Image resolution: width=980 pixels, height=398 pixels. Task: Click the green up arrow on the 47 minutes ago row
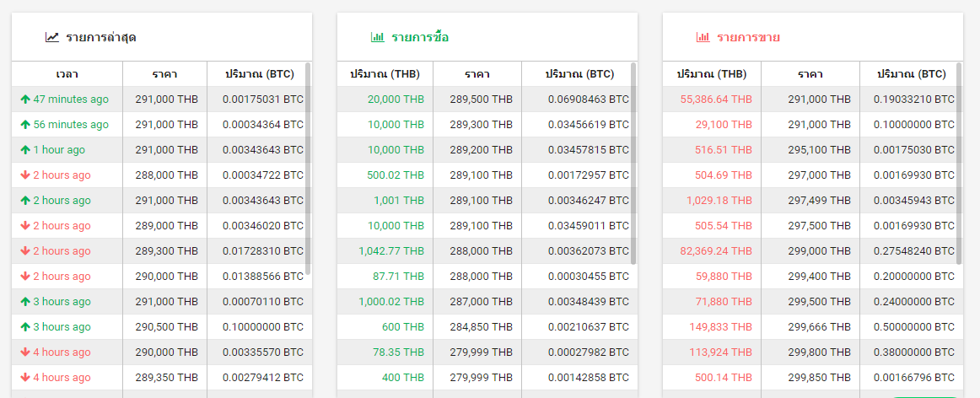pos(25,99)
